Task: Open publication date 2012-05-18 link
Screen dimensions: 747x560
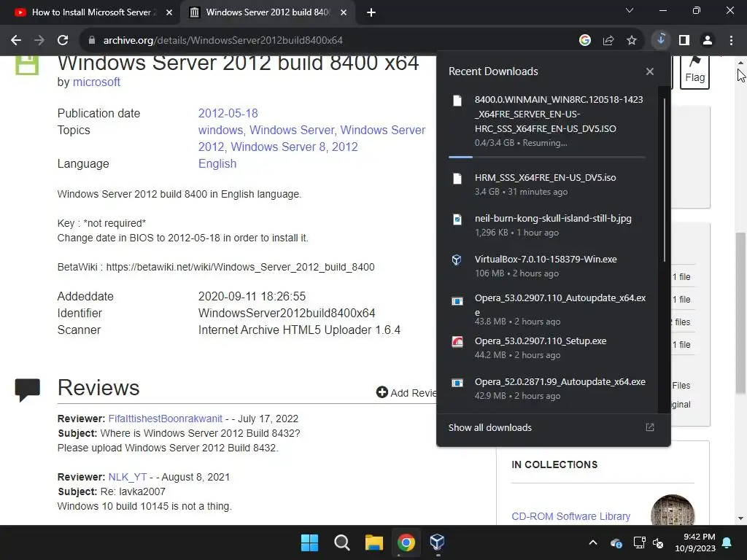Action: (228, 113)
